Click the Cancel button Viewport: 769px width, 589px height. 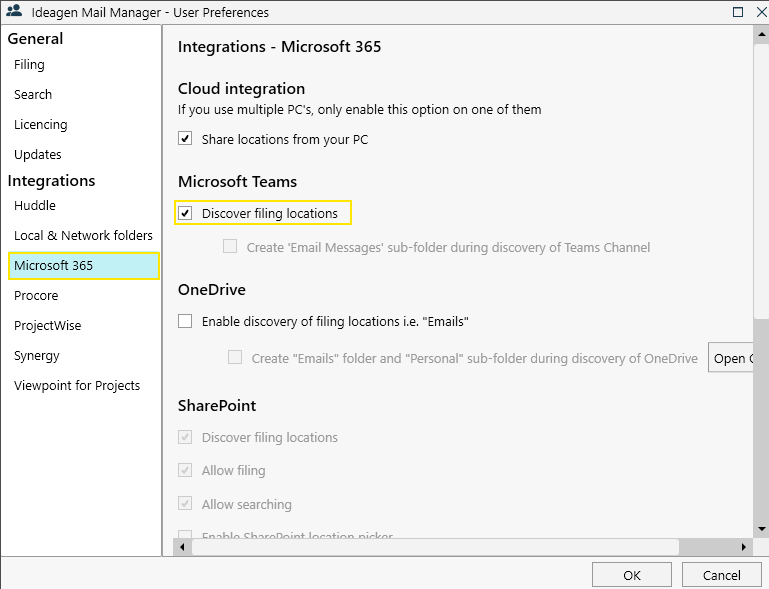(x=722, y=575)
